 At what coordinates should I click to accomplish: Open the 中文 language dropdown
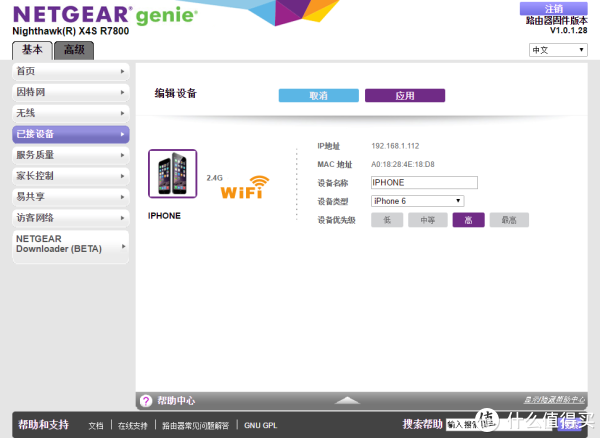click(x=558, y=50)
